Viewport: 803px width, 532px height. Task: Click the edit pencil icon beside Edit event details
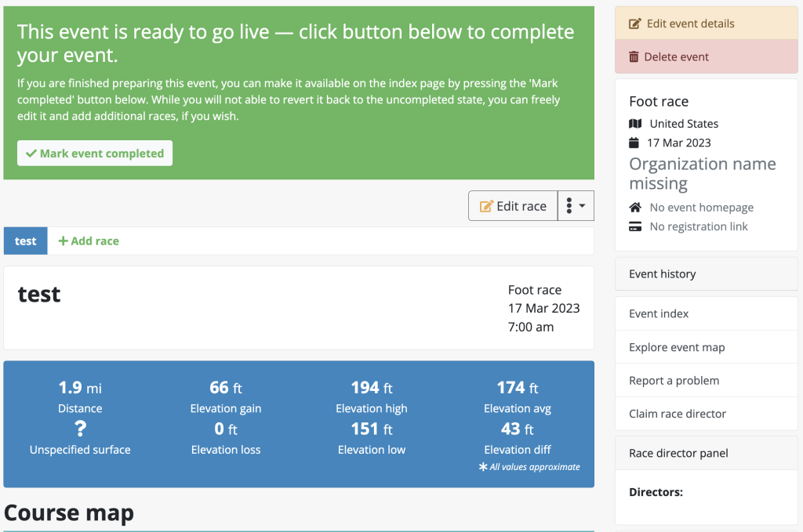(x=634, y=24)
